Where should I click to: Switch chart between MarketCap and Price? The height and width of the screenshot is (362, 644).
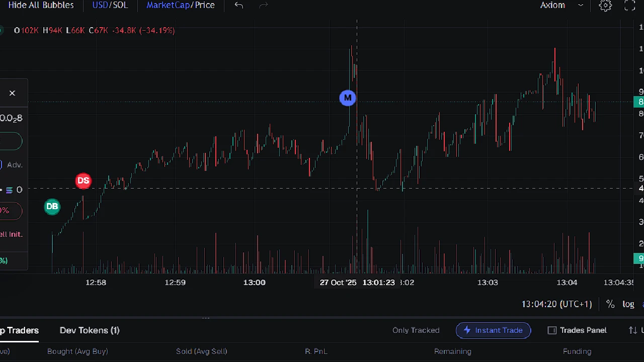click(181, 5)
